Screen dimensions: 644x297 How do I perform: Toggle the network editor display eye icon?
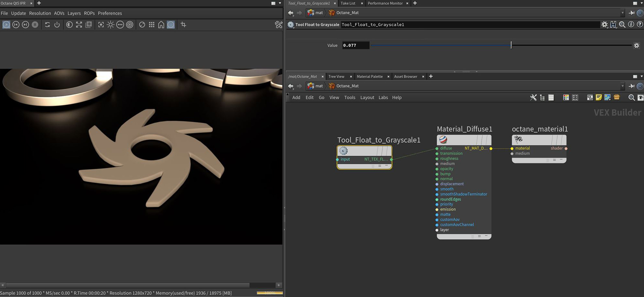[640, 98]
